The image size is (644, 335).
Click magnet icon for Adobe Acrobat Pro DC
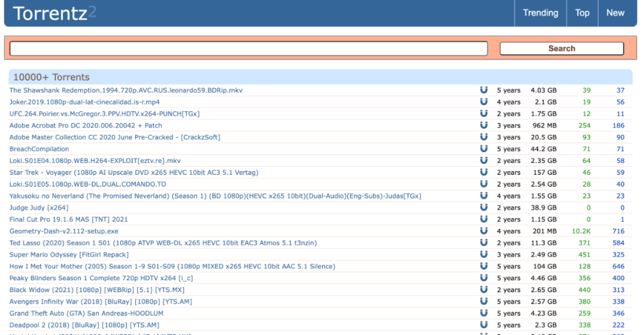[484, 125]
